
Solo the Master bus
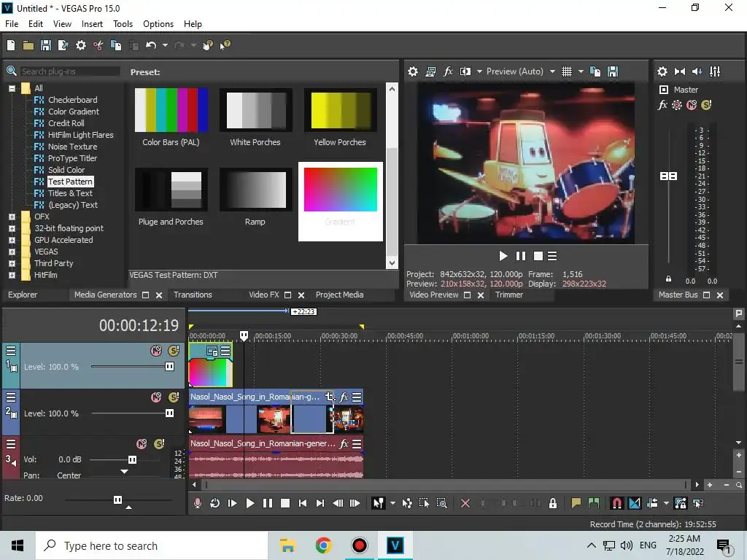click(x=706, y=105)
